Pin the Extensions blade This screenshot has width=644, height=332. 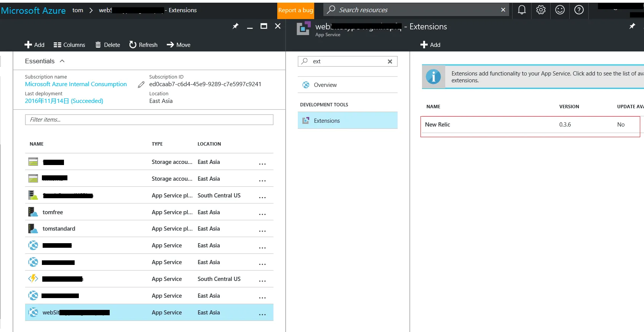click(x=632, y=26)
